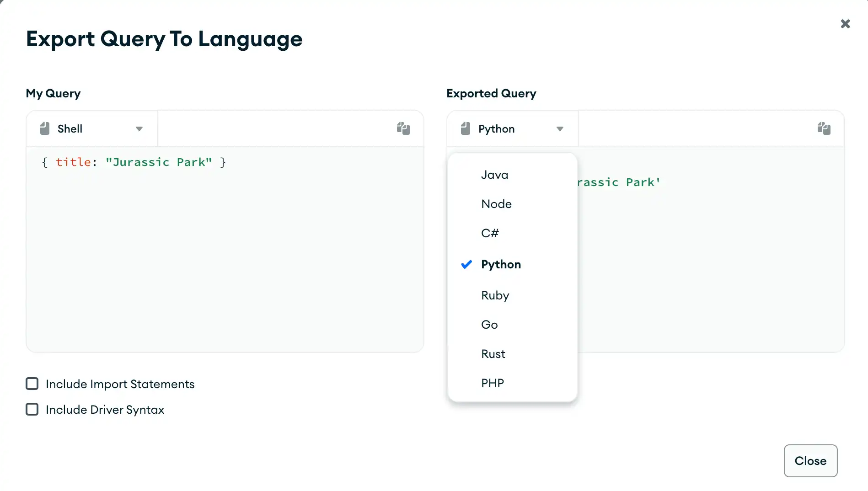This screenshot has height=491, width=868.
Task: Click the copy icon for Exported Query
Action: point(825,128)
